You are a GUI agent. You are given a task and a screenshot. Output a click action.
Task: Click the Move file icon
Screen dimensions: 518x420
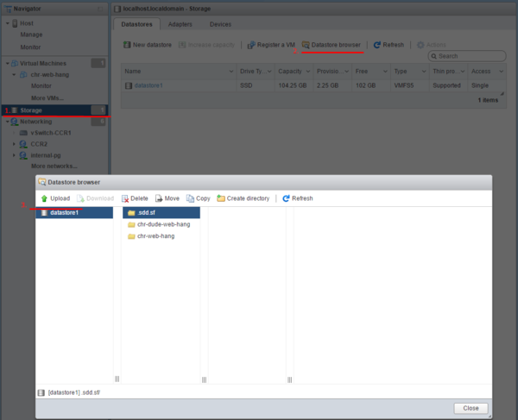(159, 198)
